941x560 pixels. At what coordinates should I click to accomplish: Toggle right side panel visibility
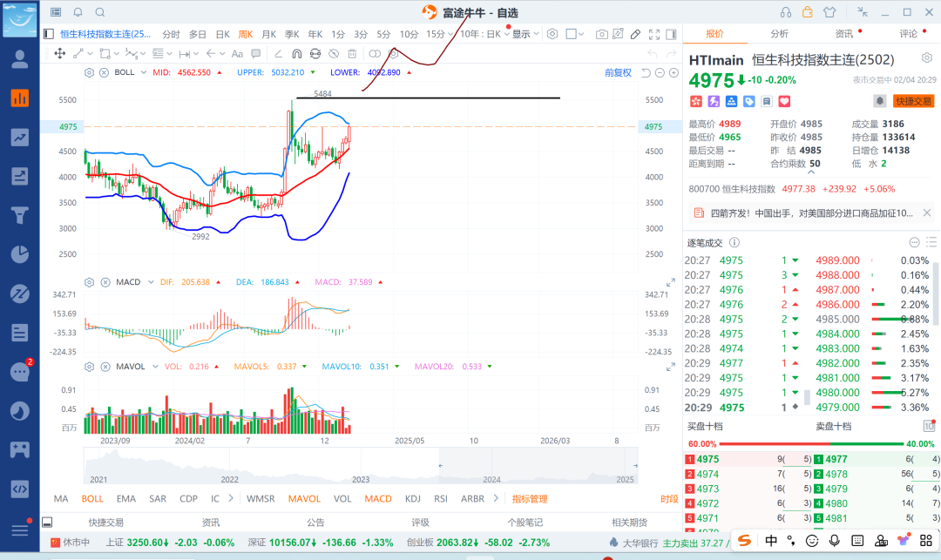(x=672, y=34)
